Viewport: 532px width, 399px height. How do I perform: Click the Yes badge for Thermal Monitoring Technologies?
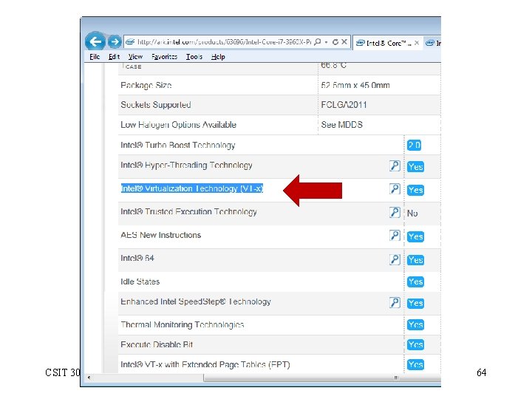click(x=415, y=324)
